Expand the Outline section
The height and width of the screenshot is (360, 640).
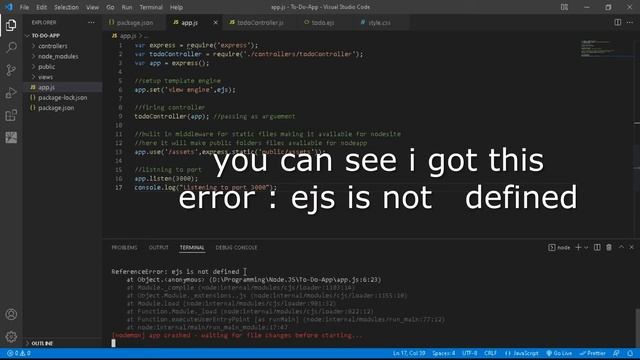[x=42, y=343]
